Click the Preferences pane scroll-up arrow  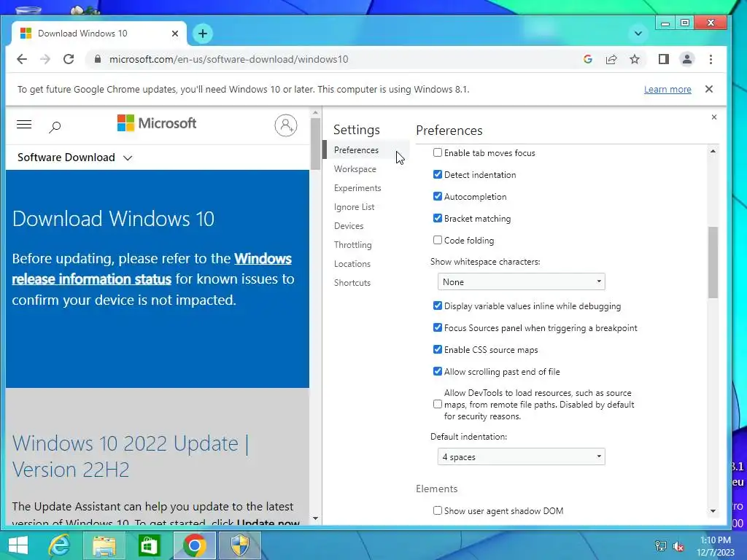713,152
